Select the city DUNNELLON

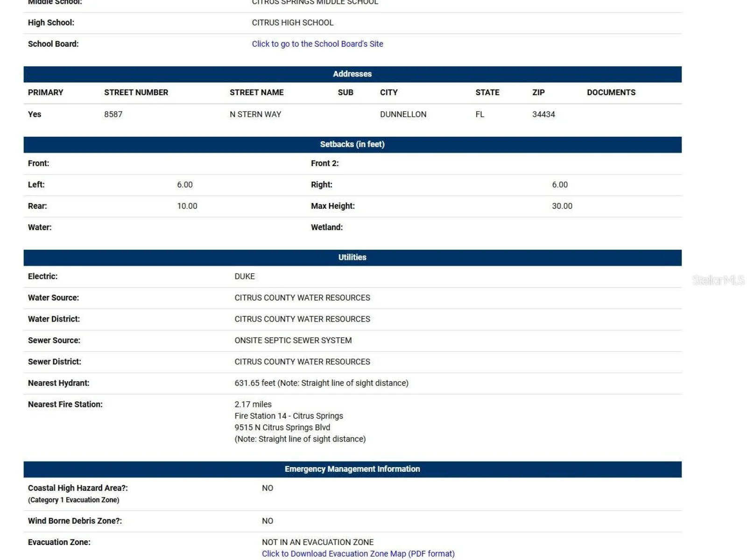coord(403,114)
